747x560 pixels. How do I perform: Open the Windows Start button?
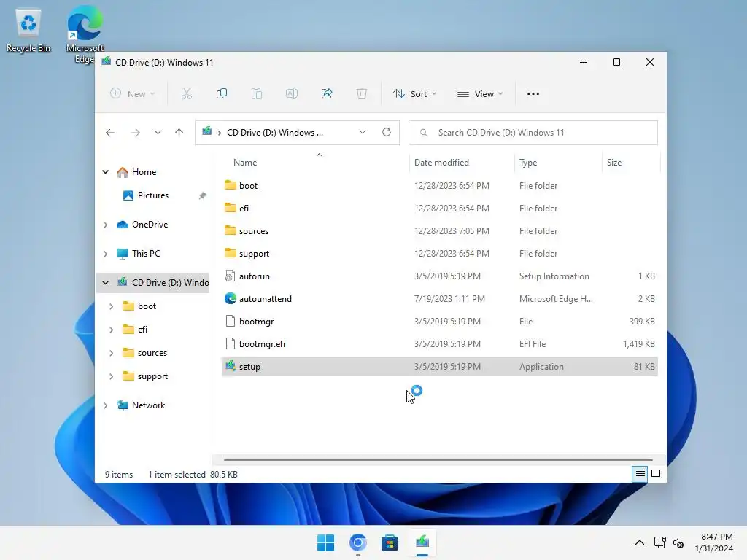326,542
